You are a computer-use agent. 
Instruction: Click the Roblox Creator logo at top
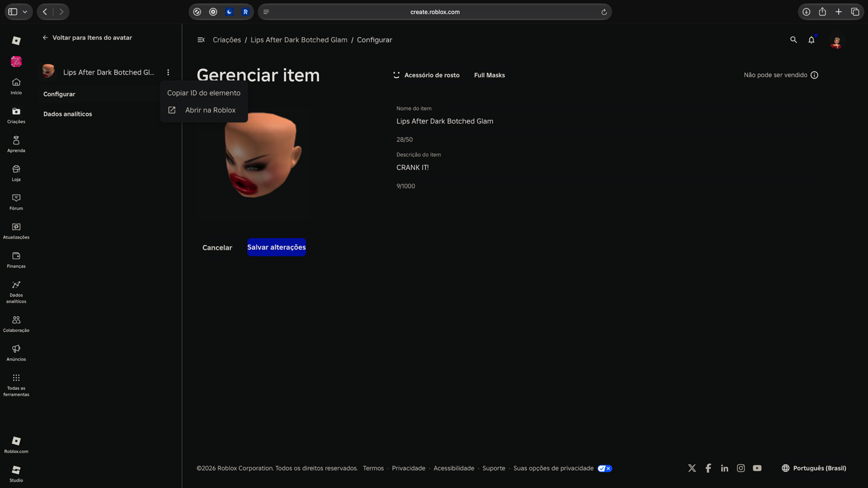coord(16,41)
